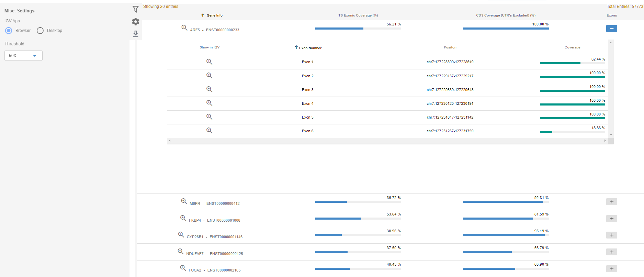Screen dimensions: 644x277
Task: Click ARF5 - ENST00000000233 label
Action: (x=215, y=30)
